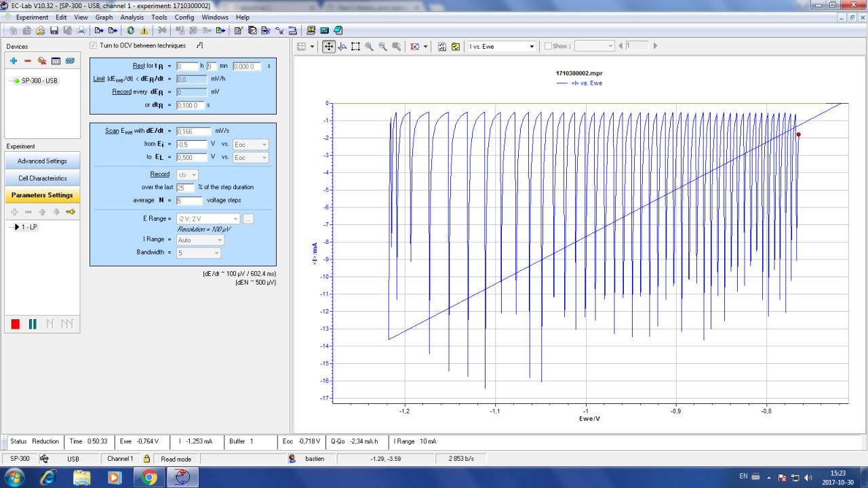868x488 pixels.
Task: Select the rectangle selection tool on graph
Action: (x=355, y=47)
